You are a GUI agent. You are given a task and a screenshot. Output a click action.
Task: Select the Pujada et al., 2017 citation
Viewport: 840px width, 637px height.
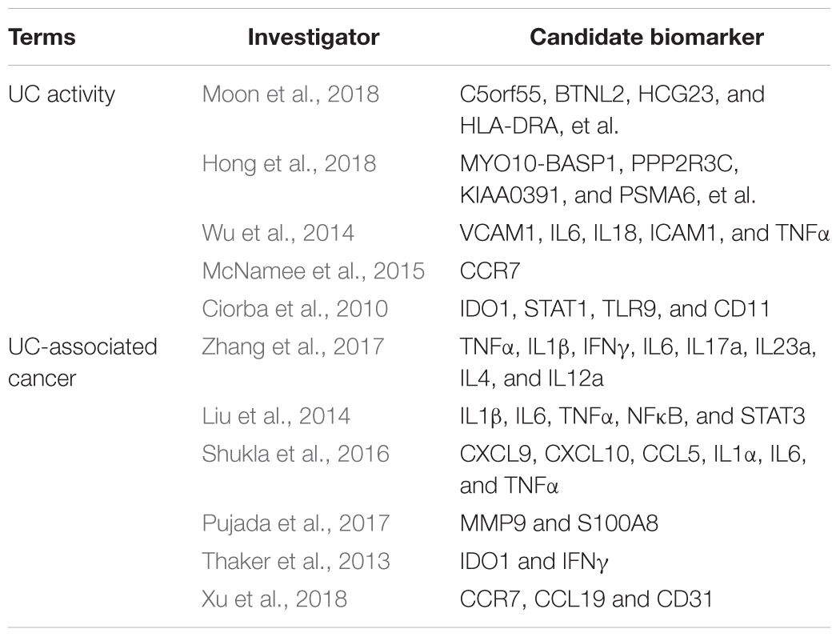click(296, 523)
